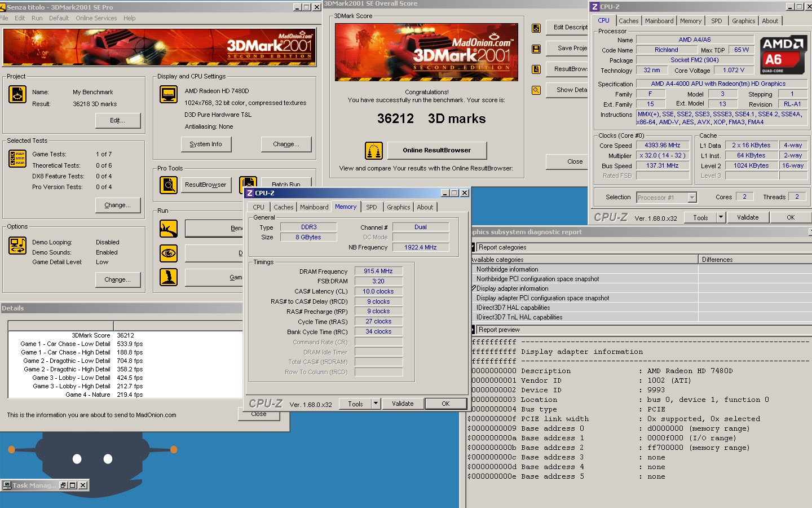The height and width of the screenshot is (508, 812).
Task: Click the 3DMark Score 36212 row in Details
Action: click(x=125, y=335)
